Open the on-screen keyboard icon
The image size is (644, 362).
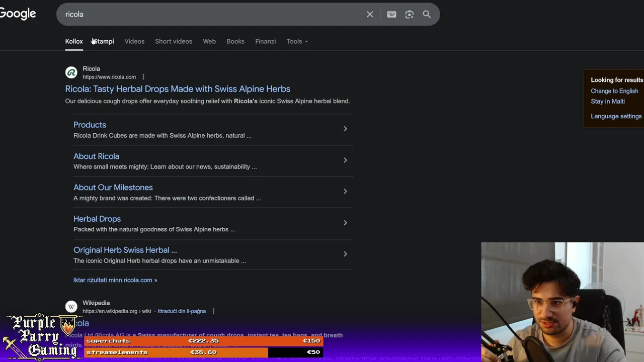click(391, 14)
